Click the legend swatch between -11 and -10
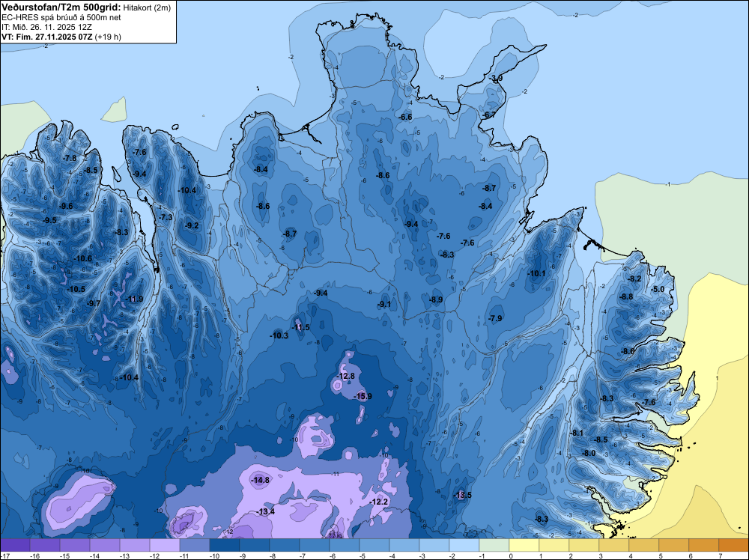 [x=195, y=545]
